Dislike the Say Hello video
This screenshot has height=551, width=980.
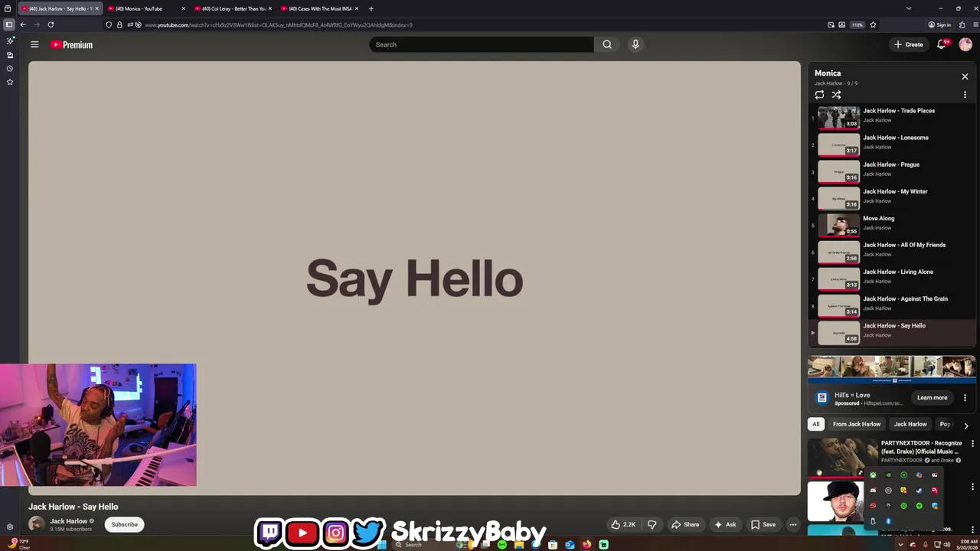point(652,524)
